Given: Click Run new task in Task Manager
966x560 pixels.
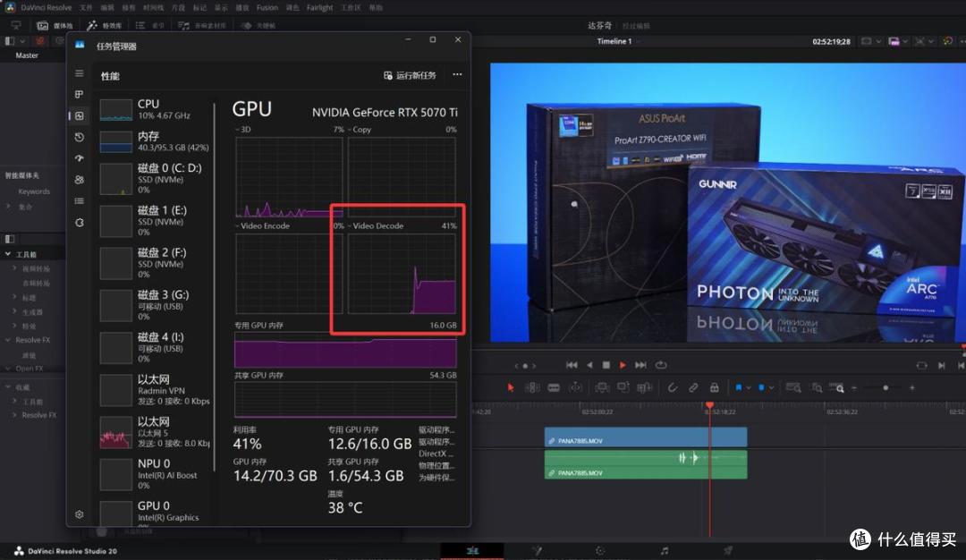Looking at the screenshot, I should (410, 75).
